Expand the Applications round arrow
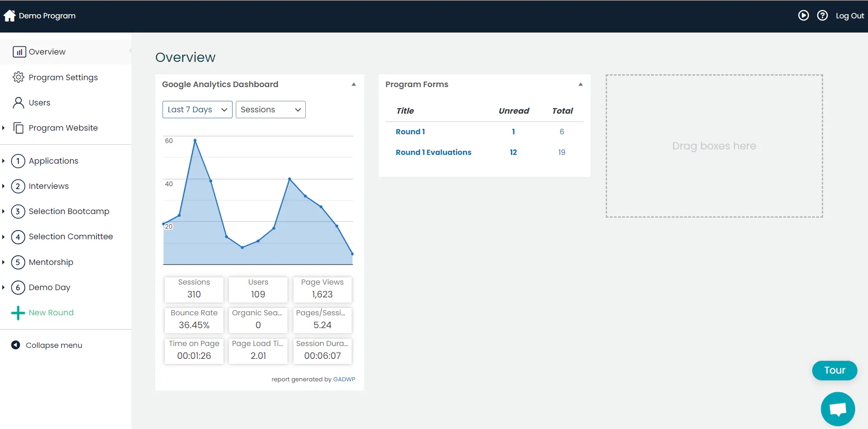This screenshot has width=868, height=429. pos(3,161)
